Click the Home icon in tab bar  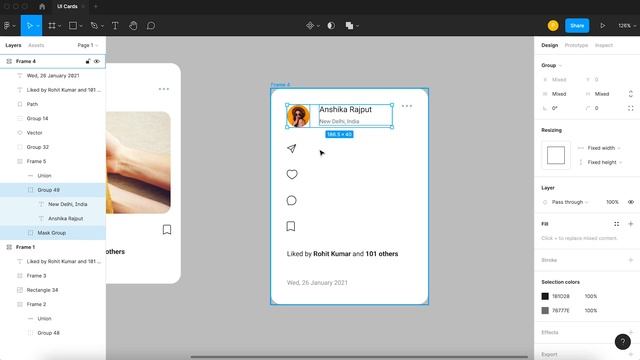pyautogui.click(x=42, y=7)
